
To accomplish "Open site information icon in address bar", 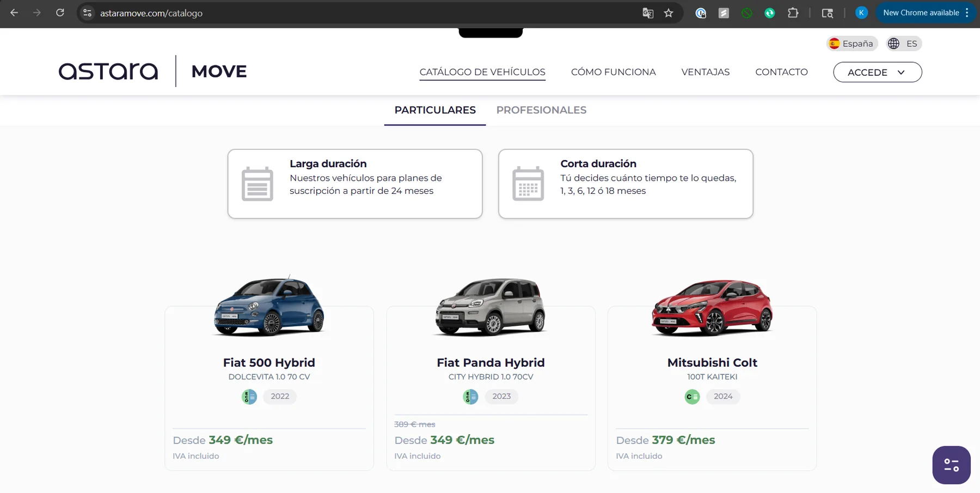I will coord(87,13).
